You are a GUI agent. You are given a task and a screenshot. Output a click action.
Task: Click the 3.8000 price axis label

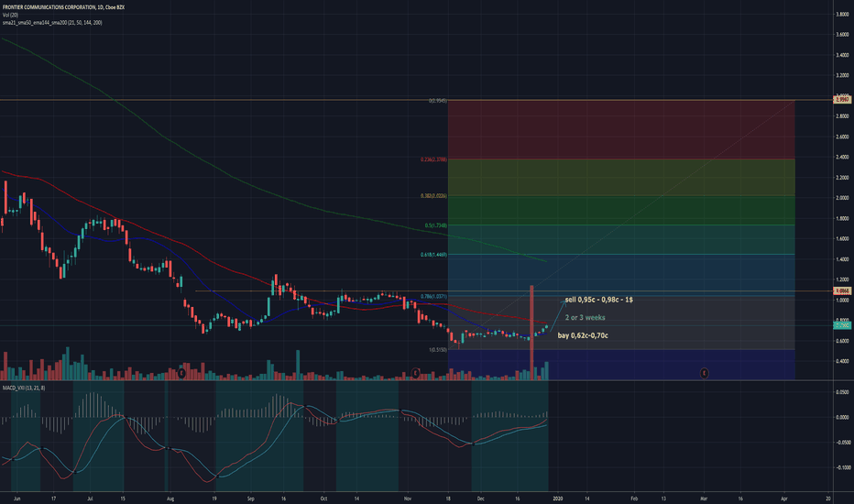coord(843,14)
